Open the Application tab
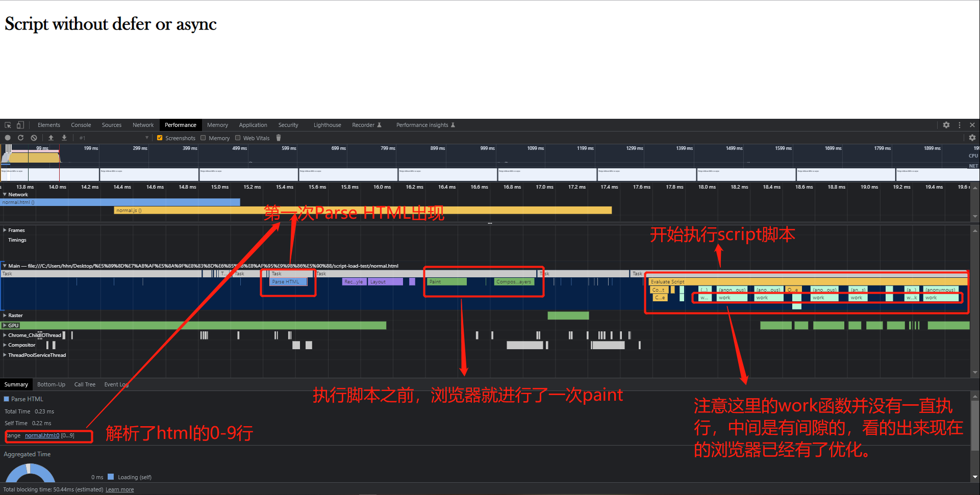 tap(253, 125)
